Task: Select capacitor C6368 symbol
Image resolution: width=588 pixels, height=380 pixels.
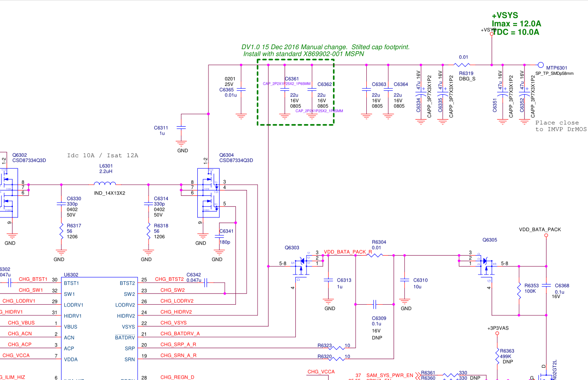Action: (x=546, y=286)
